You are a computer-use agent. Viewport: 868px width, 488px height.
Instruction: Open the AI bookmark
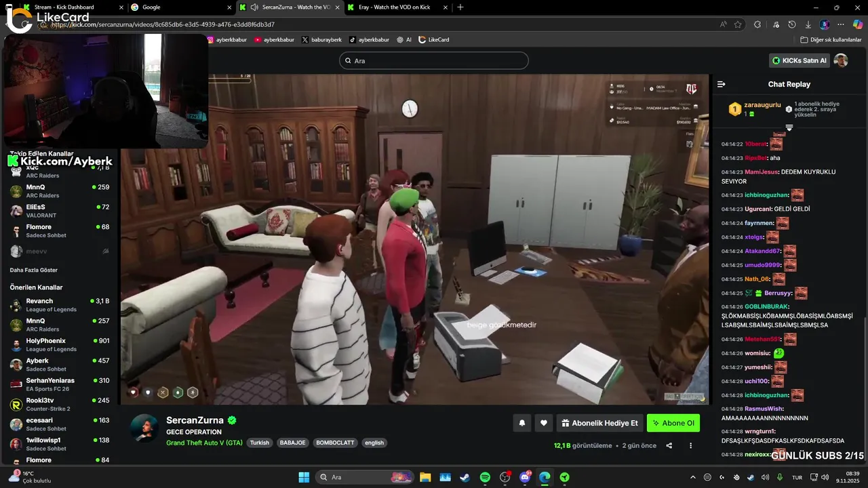(404, 40)
